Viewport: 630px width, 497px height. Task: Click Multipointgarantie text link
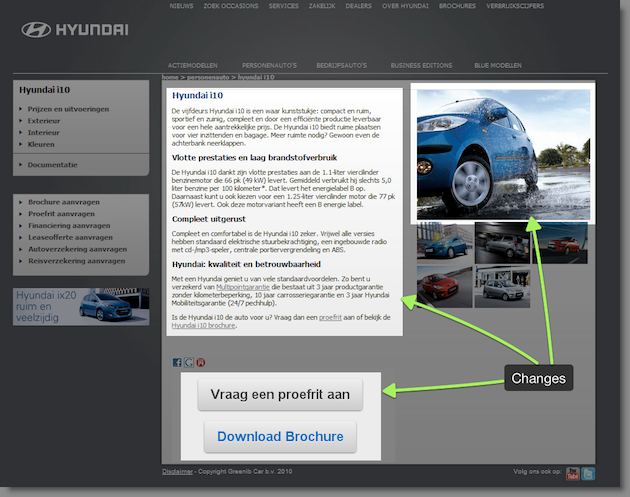coord(243,287)
